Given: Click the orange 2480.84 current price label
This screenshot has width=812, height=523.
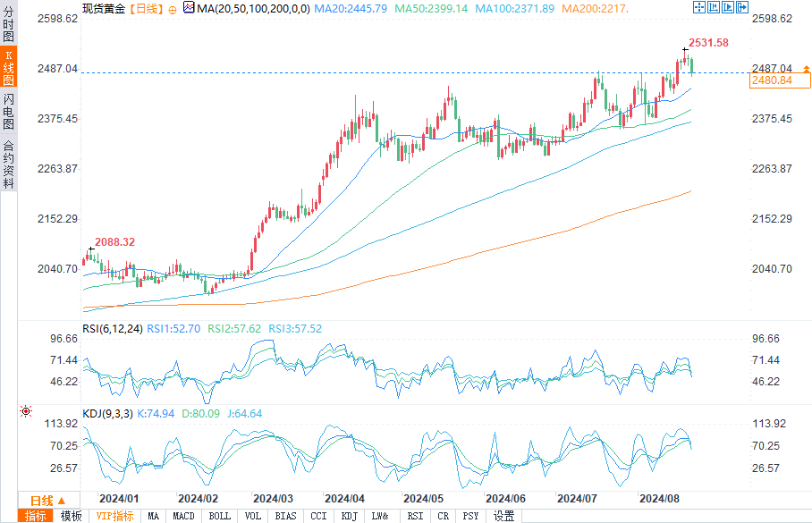Looking at the screenshot, I should 772,80.
